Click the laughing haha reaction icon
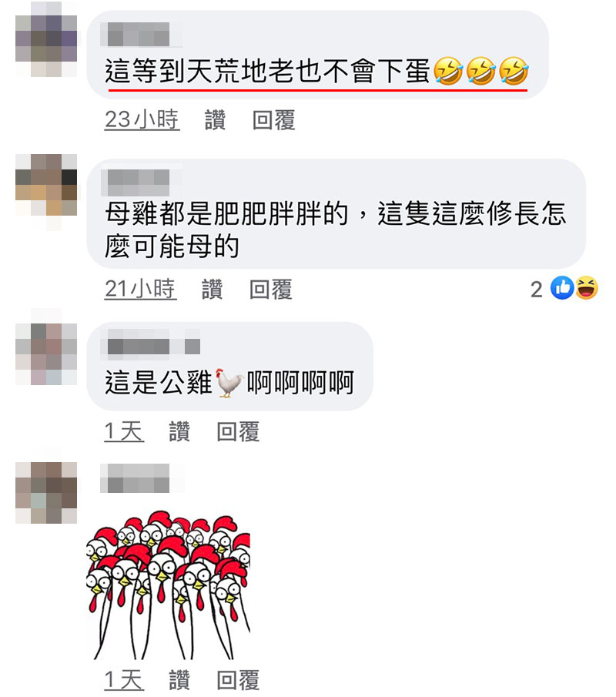The height and width of the screenshot is (697, 616). [586, 287]
